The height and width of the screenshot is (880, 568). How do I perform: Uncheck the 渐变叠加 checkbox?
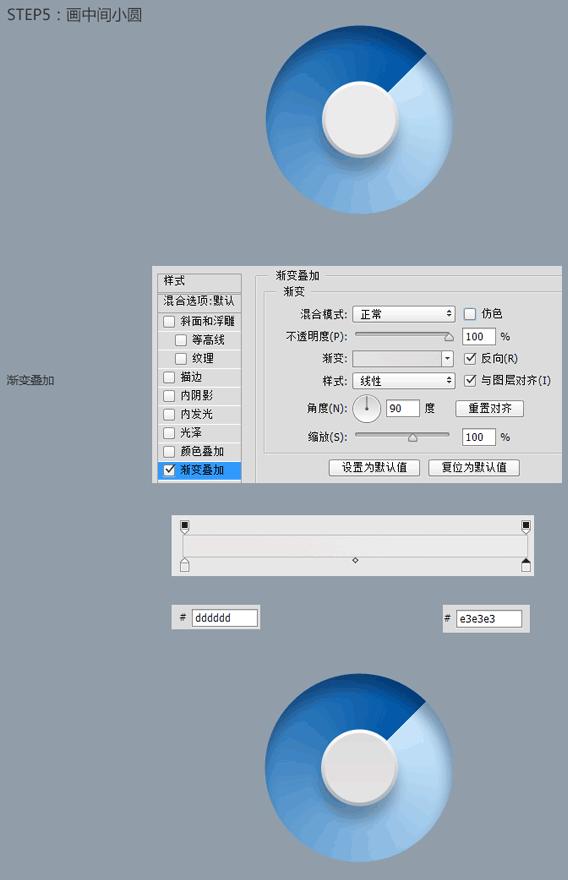pyautogui.click(x=169, y=470)
